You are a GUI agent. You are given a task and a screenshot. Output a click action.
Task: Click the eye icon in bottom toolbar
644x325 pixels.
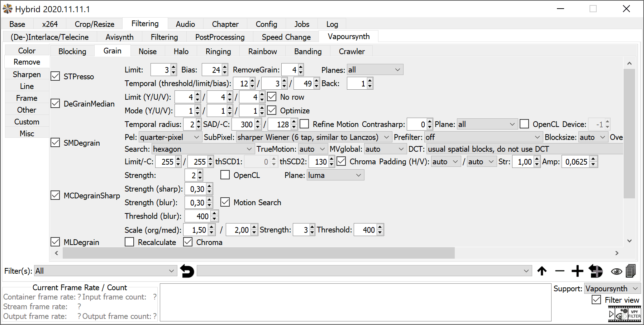[616, 272]
